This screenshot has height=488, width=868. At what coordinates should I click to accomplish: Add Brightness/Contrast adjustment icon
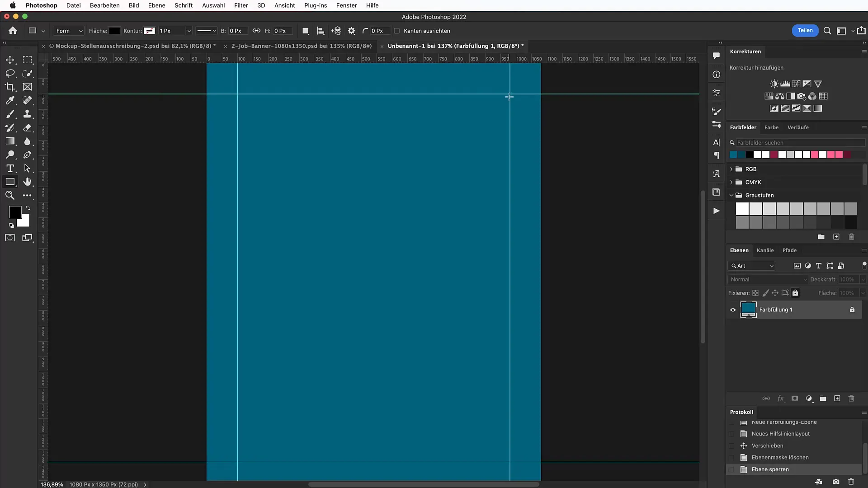tap(774, 84)
